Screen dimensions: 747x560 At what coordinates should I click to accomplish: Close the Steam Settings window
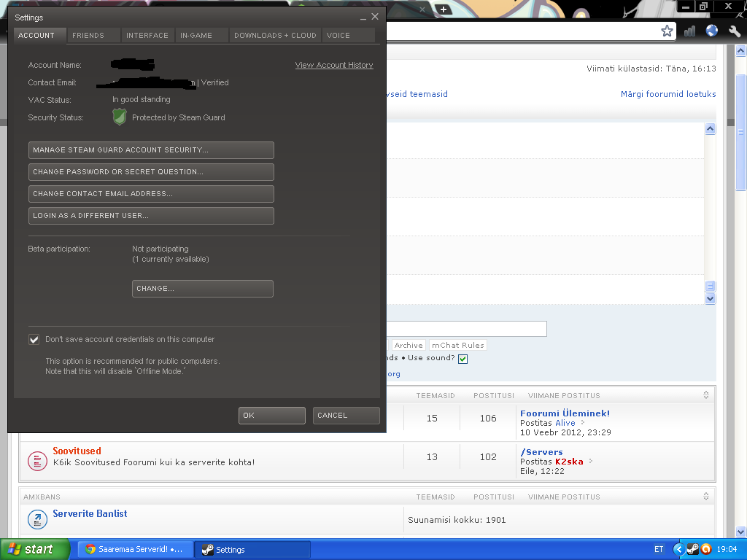coord(375,17)
